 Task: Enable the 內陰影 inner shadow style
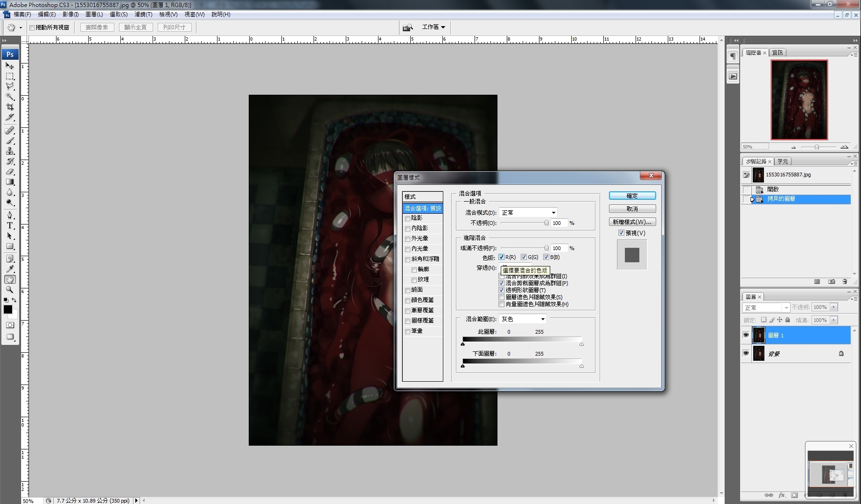coord(408,229)
